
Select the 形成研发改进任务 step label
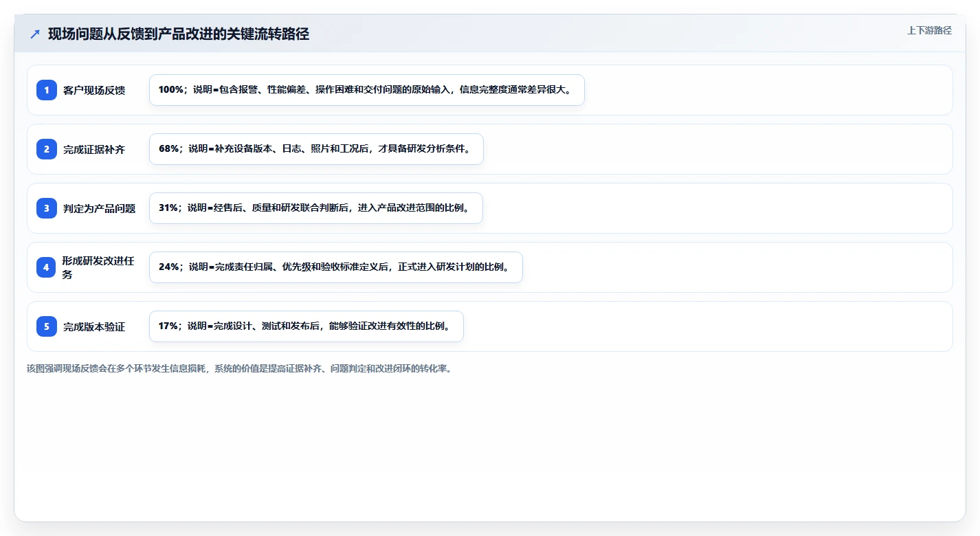pos(98,267)
